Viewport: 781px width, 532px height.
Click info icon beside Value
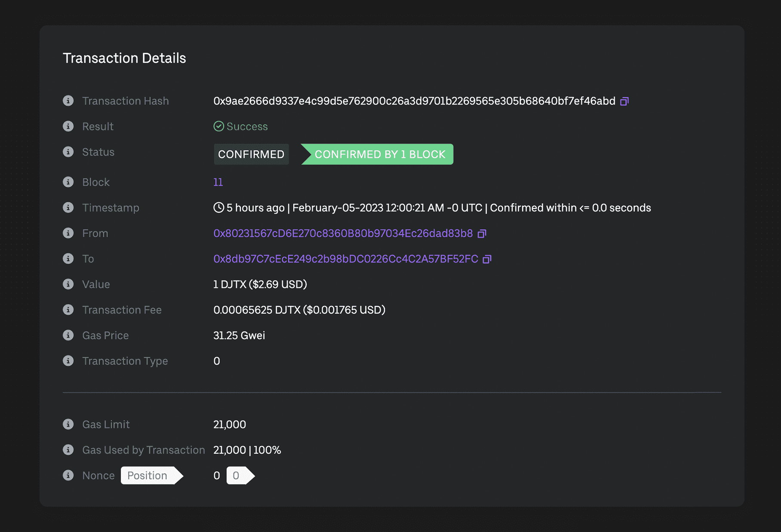[x=68, y=284]
